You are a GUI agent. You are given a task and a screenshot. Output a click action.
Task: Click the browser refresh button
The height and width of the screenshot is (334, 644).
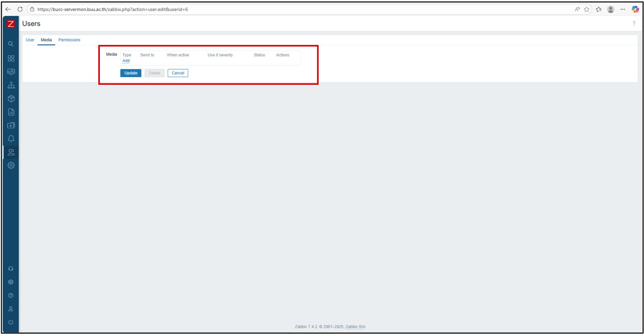[20, 9]
